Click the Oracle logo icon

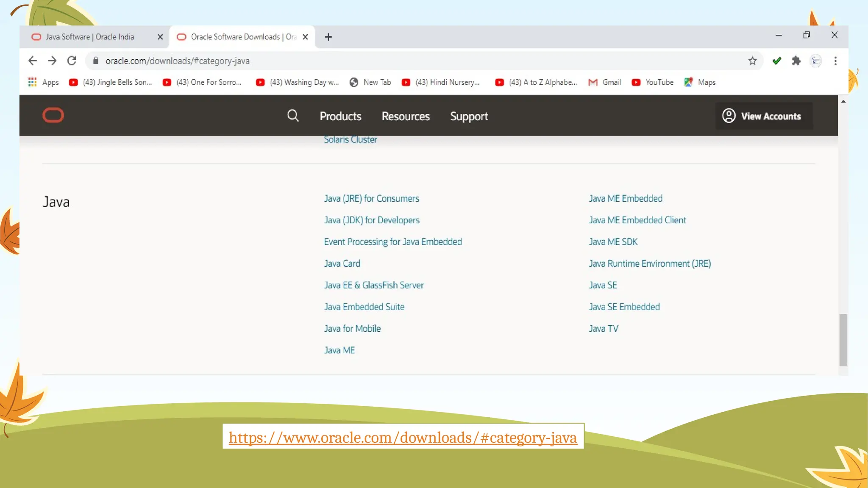[53, 115]
